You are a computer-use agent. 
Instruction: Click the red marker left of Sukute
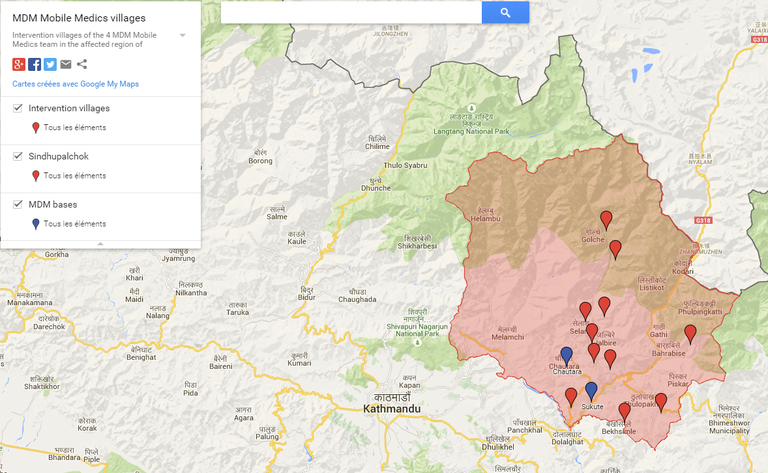tap(571, 397)
